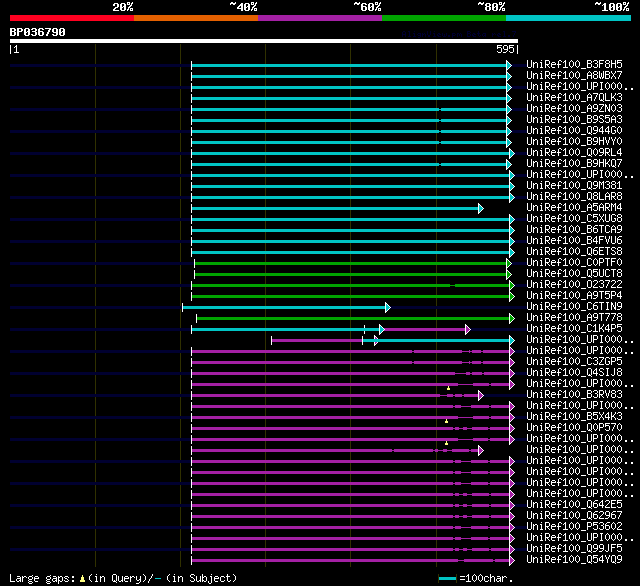This screenshot has width=640, height=586.
Task: Select the UniRef100_A9T5P4 label
Action: click(574, 296)
